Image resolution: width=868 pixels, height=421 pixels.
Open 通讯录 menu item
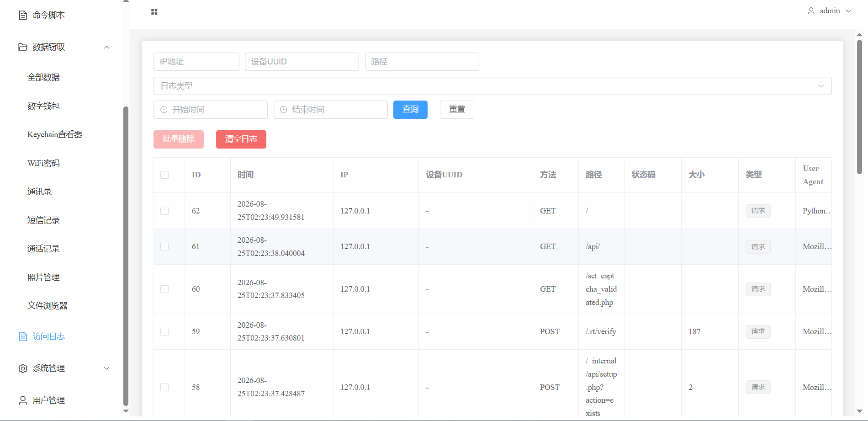point(40,192)
